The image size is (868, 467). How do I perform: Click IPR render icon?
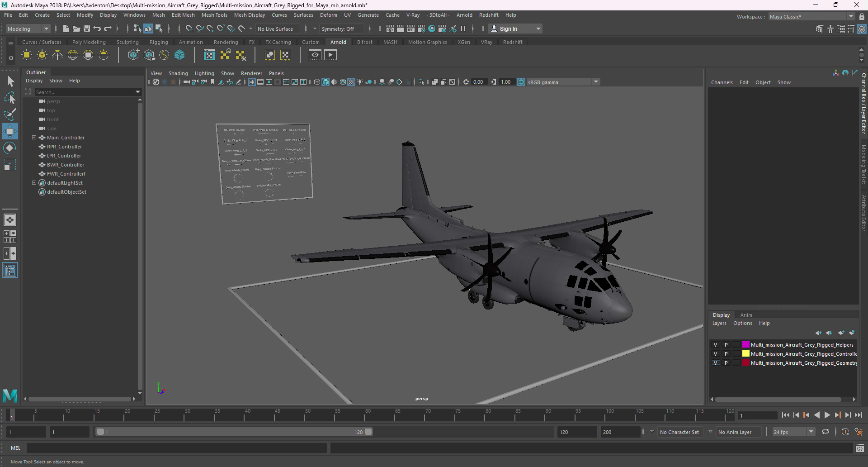(410, 29)
